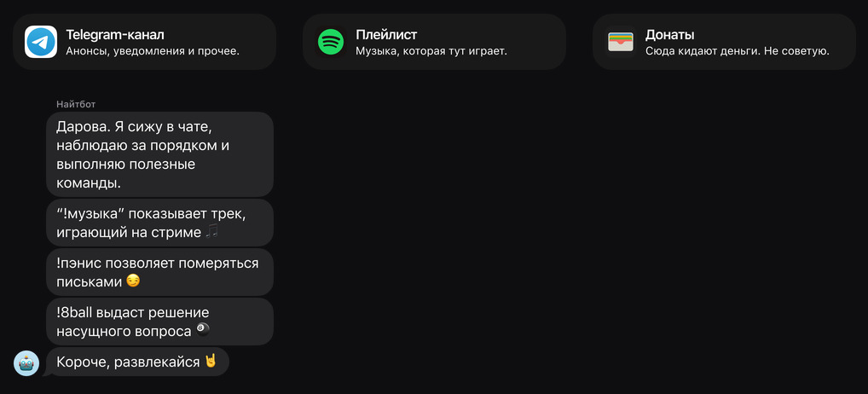868x394 pixels.
Task: Click the green Spotify logo icon
Action: (x=331, y=42)
